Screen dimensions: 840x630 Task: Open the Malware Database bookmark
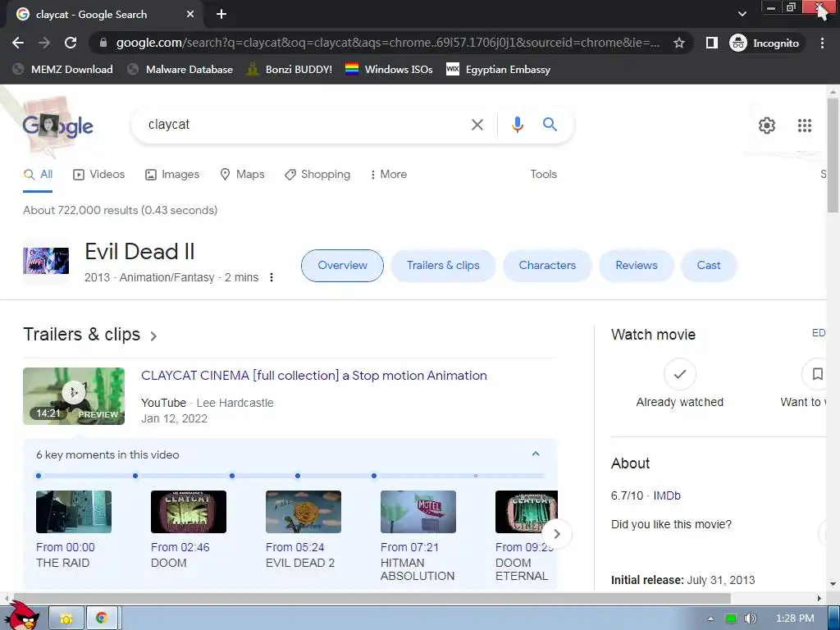[x=180, y=69]
